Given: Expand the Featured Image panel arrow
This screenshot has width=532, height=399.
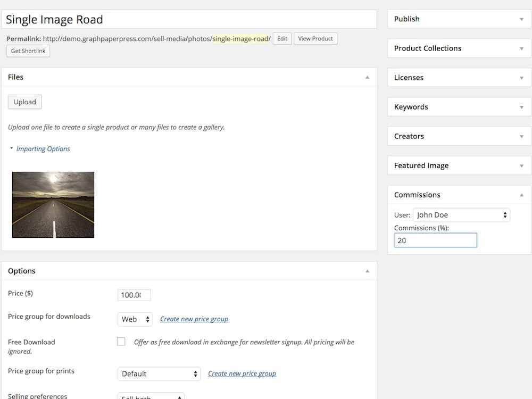Looking at the screenshot, I should point(521,165).
